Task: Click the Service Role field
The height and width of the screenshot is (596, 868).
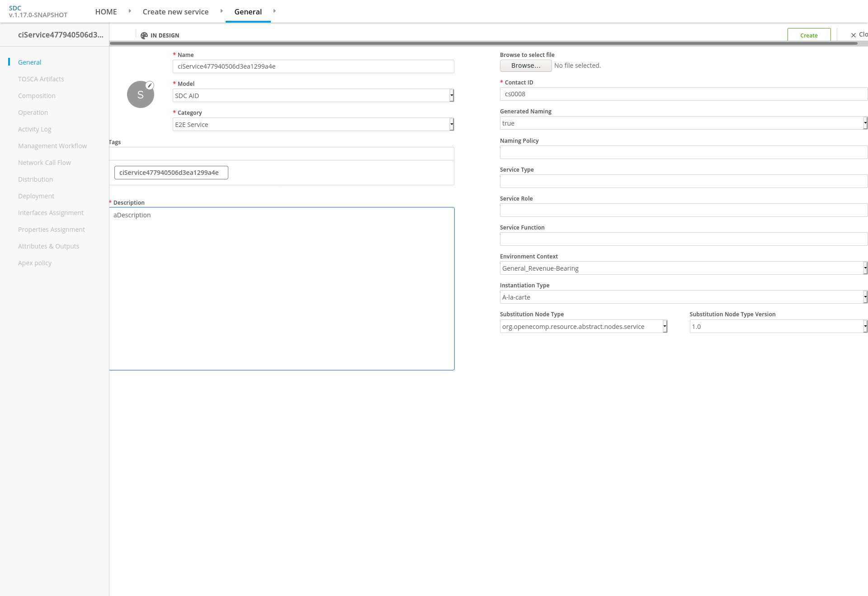Action: [684, 210]
